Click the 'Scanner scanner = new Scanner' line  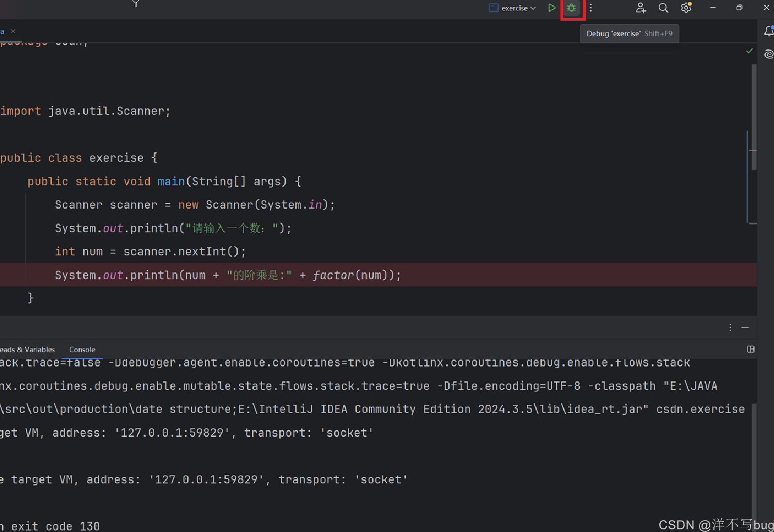click(x=195, y=205)
